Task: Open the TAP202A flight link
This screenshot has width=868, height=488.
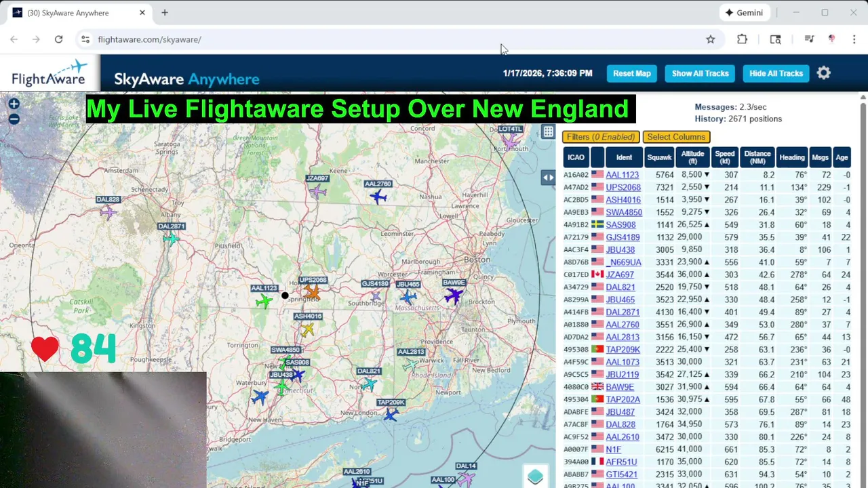Action: [x=623, y=399]
